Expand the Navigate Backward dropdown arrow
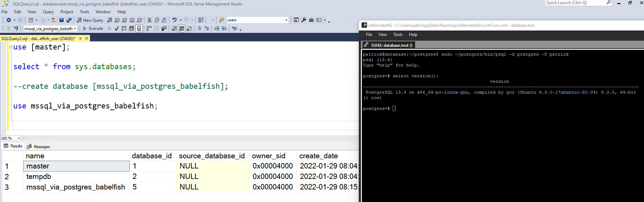 click(15, 20)
